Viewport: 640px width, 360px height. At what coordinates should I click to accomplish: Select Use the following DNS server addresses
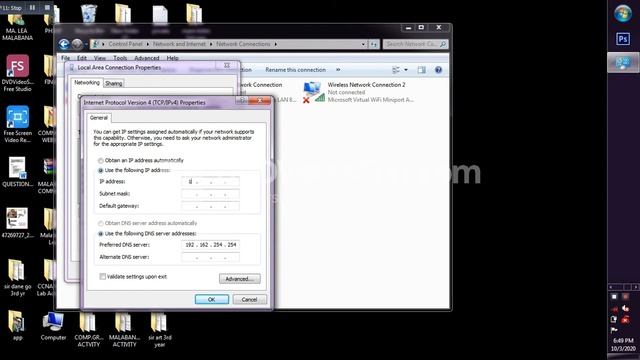click(100, 234)
